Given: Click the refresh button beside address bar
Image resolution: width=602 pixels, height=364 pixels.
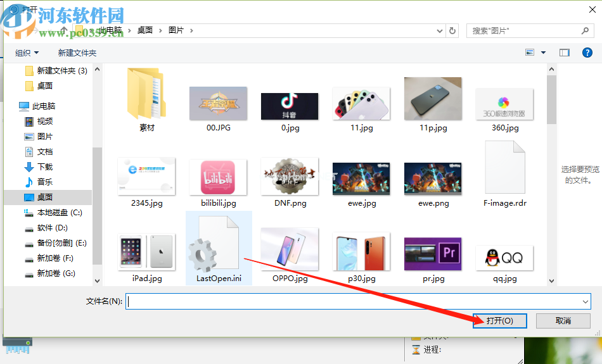Looking at the screenshot, I should click(452, 30).
